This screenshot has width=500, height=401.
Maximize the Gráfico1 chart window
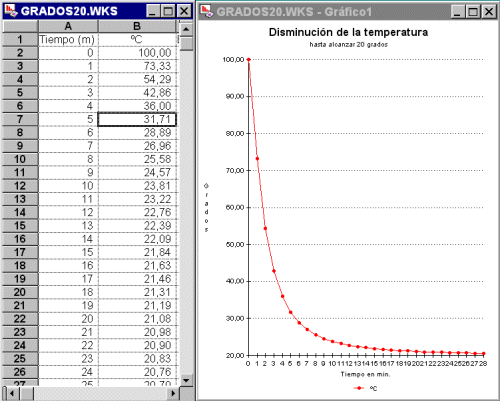pyautogui.click(x=473, y=12)
